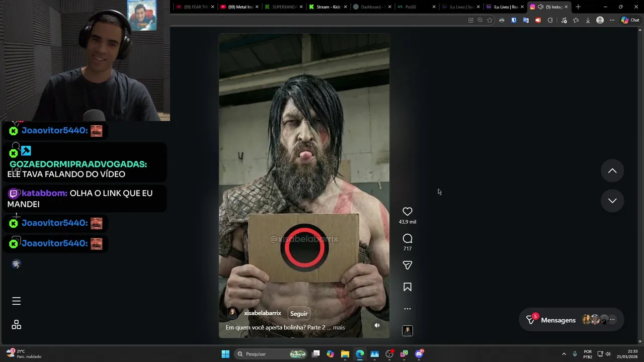
Task: Open volume control in system tray
Action: pos(608,354)
